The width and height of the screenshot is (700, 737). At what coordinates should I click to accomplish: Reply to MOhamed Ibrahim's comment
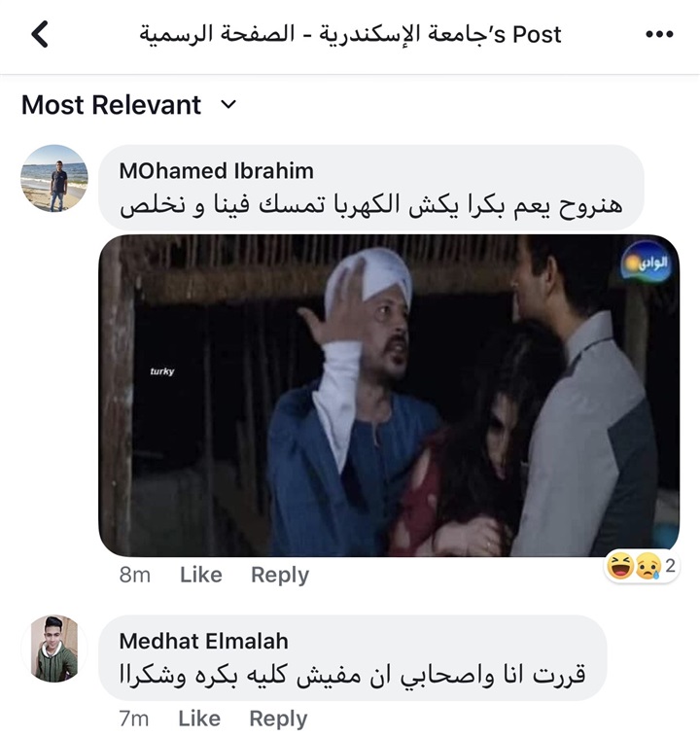tap(279, 575)
